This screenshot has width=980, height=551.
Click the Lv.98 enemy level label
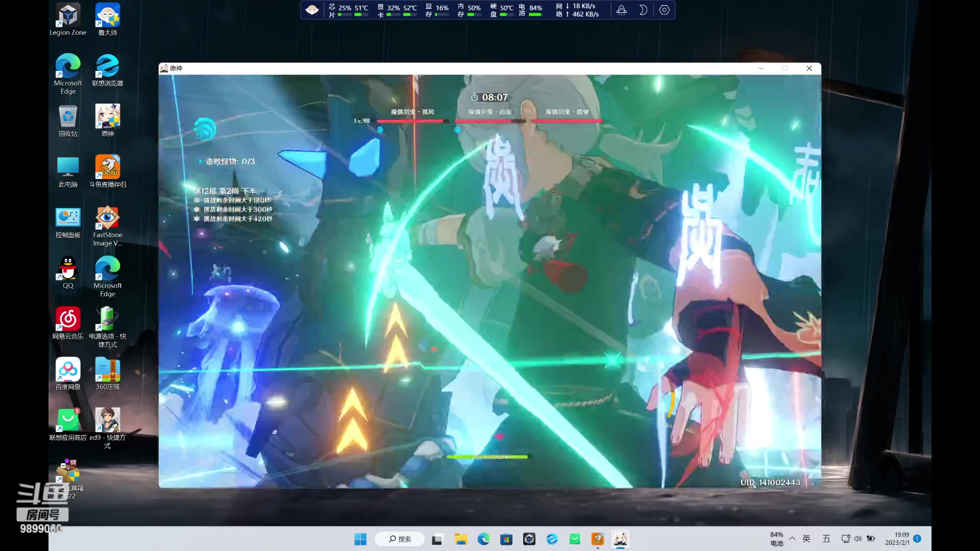tap(362, 121)
